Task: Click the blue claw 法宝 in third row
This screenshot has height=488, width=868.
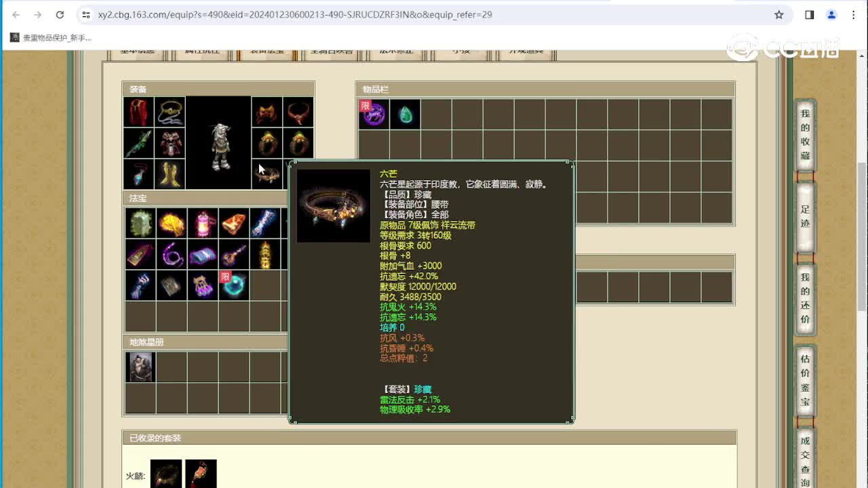Action: 140,285
